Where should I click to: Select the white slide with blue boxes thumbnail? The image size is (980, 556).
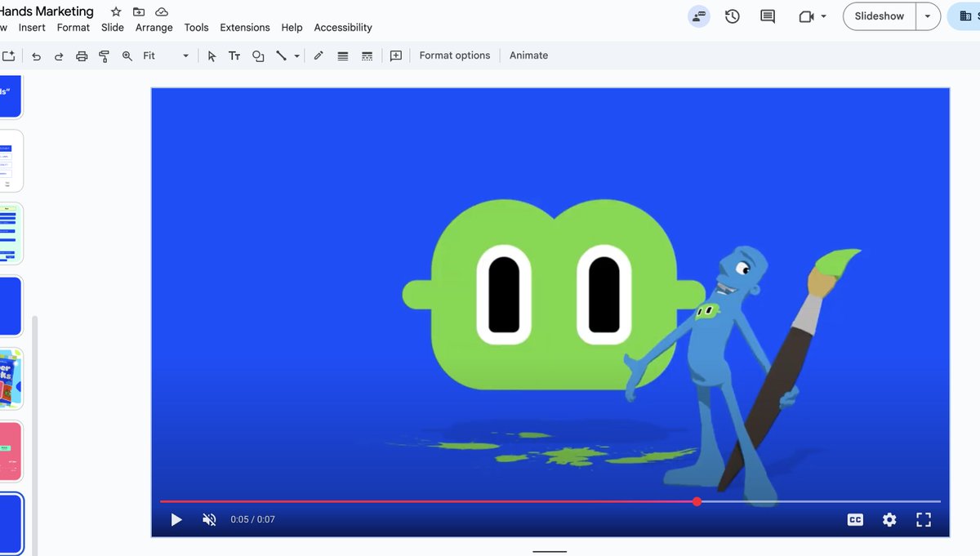click(11, 161)
